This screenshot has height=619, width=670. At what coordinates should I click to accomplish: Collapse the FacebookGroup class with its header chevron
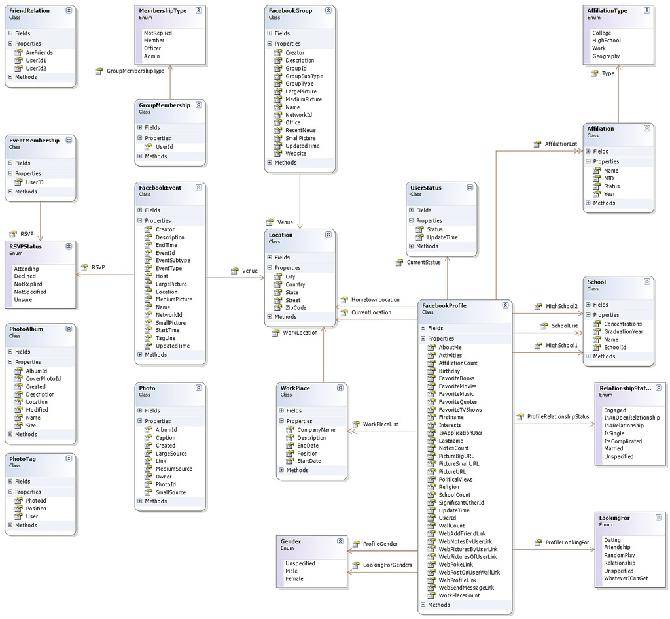(x=328, y=10)
